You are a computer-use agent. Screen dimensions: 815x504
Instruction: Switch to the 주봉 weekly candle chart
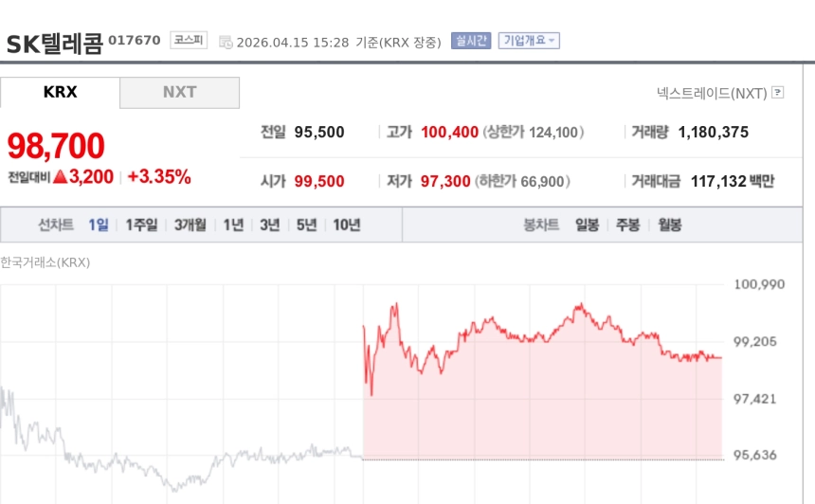628,225
